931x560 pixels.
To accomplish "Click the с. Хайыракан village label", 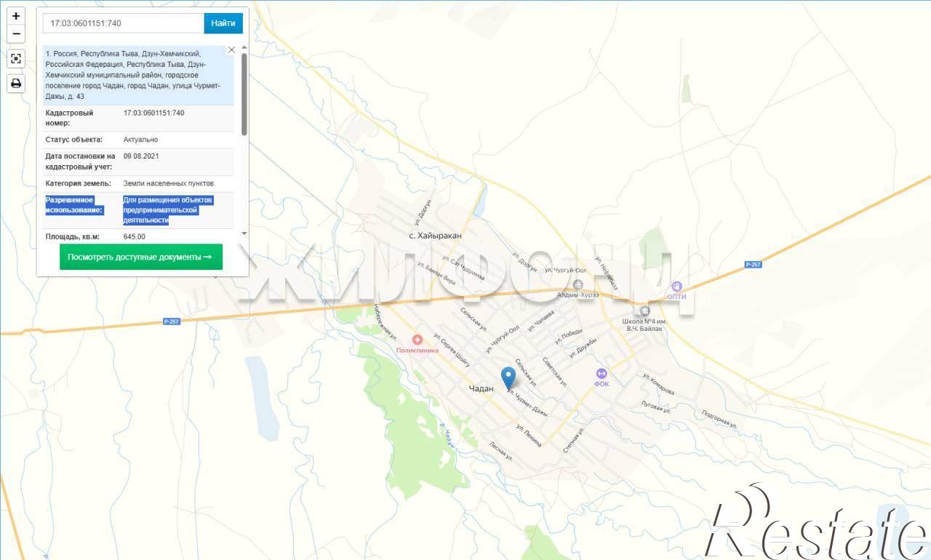I will (436, 236).
